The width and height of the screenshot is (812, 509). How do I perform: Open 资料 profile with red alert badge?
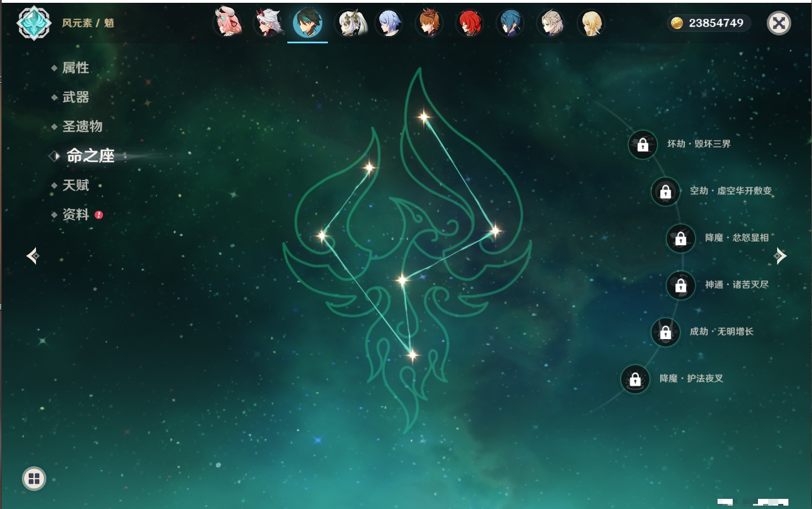point(75,214)
